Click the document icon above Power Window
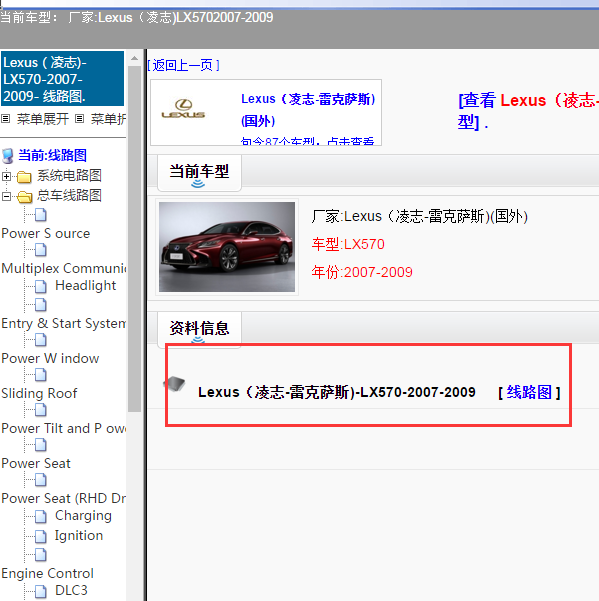 click(x=41, y=340)
